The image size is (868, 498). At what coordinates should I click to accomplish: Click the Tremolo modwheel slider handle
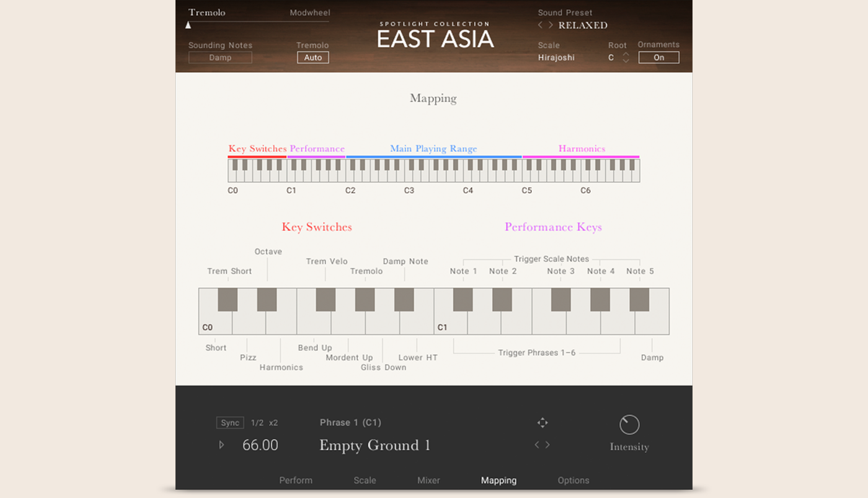[x=188, y=25]
